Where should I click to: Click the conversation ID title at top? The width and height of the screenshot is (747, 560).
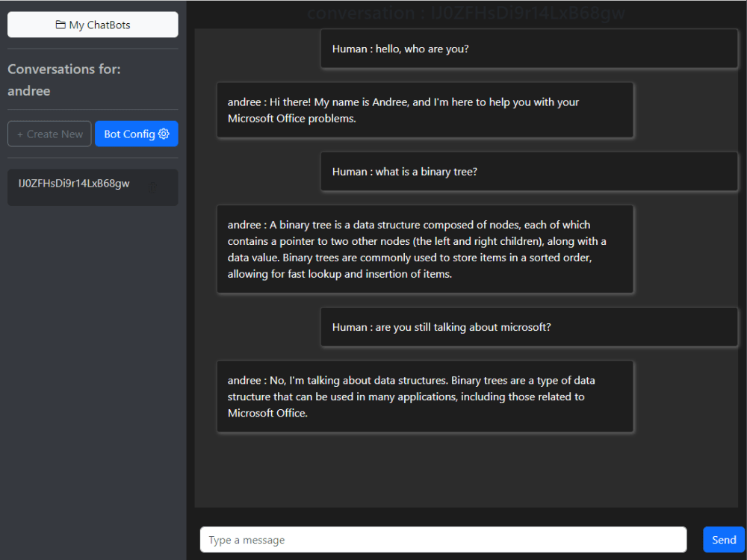pos(466,13)
